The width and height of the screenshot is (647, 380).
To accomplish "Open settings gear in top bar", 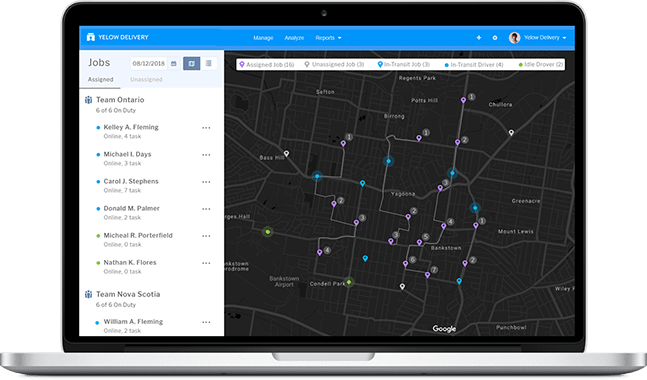I will pos(495,38).
